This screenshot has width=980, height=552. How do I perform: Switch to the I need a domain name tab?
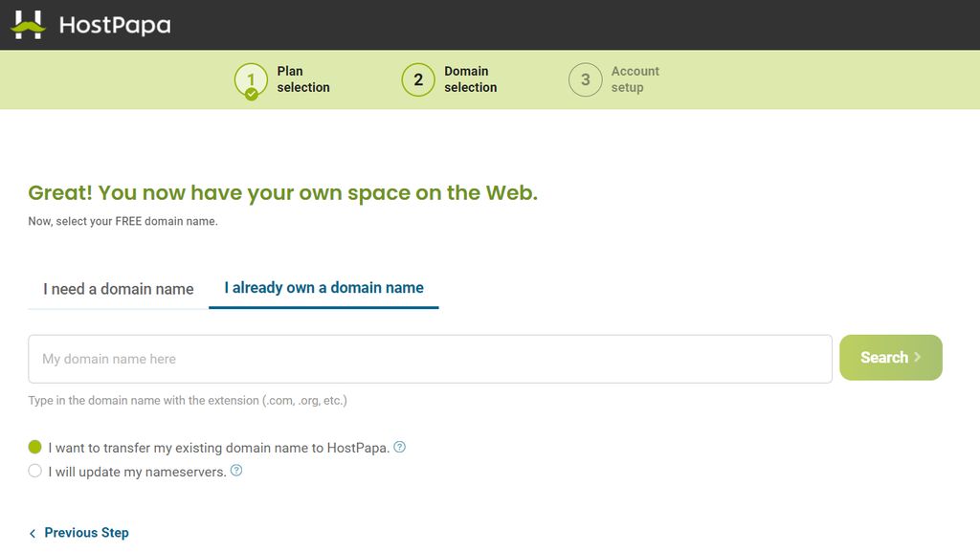click(x=119, y=289)
